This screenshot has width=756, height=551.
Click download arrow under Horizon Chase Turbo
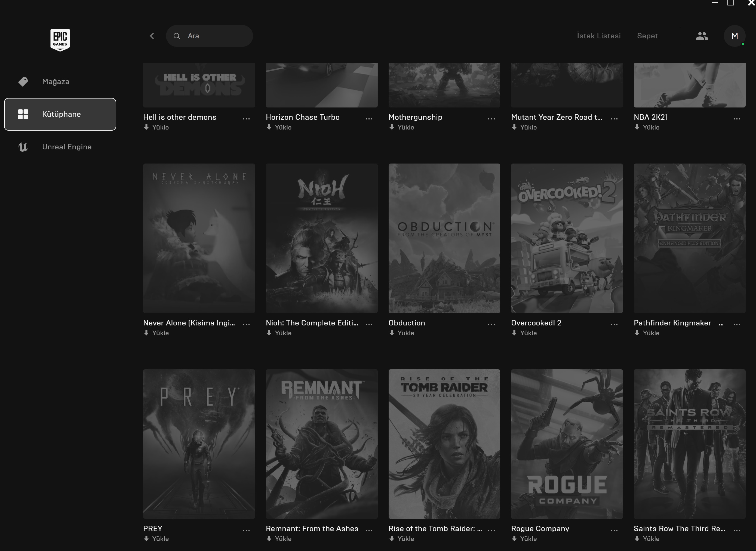pyautogui.click(x=269, y=127)
